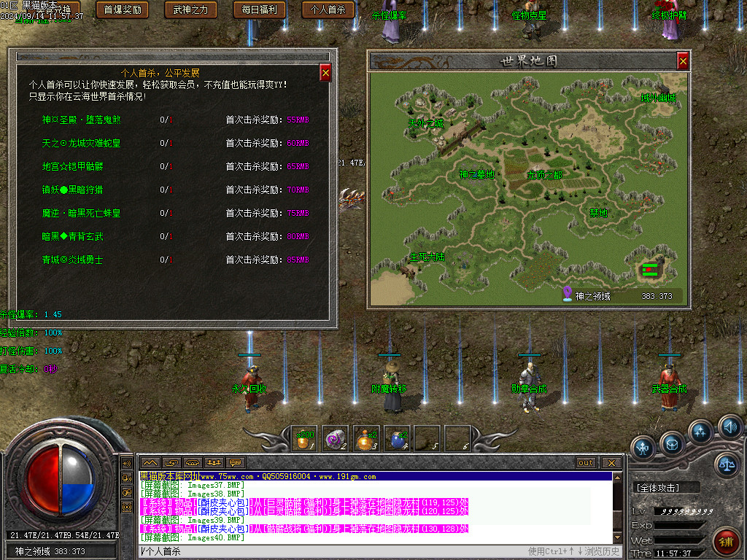Click the out button on chat panel
747x560 pixels.
click(586, 463)
